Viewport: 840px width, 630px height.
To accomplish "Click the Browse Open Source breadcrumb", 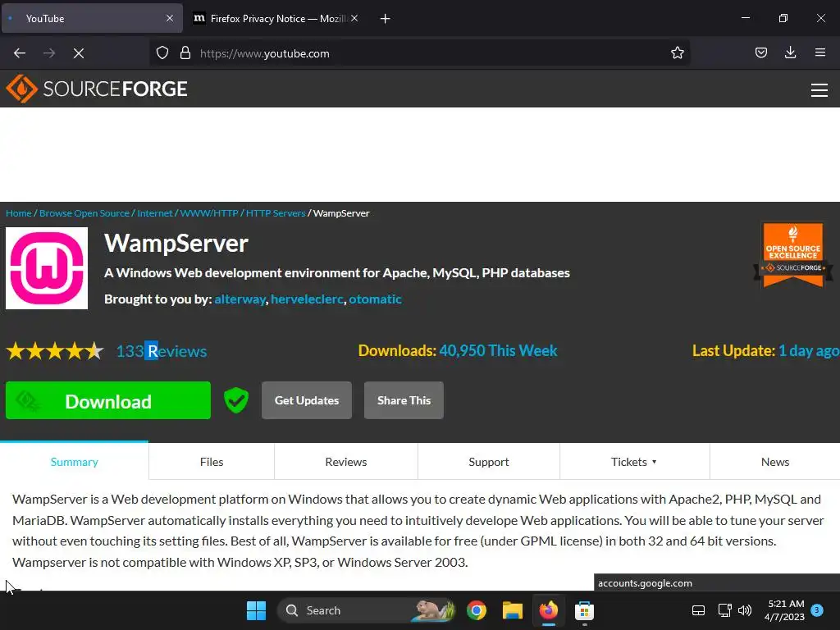I will tap(84, 213).
